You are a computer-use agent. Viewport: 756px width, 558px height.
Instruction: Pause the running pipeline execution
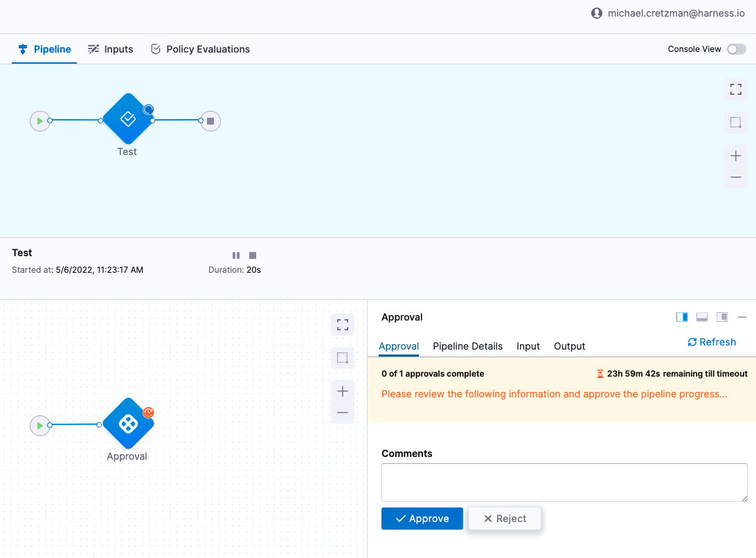pyautogui.click(x=236, y=255)
